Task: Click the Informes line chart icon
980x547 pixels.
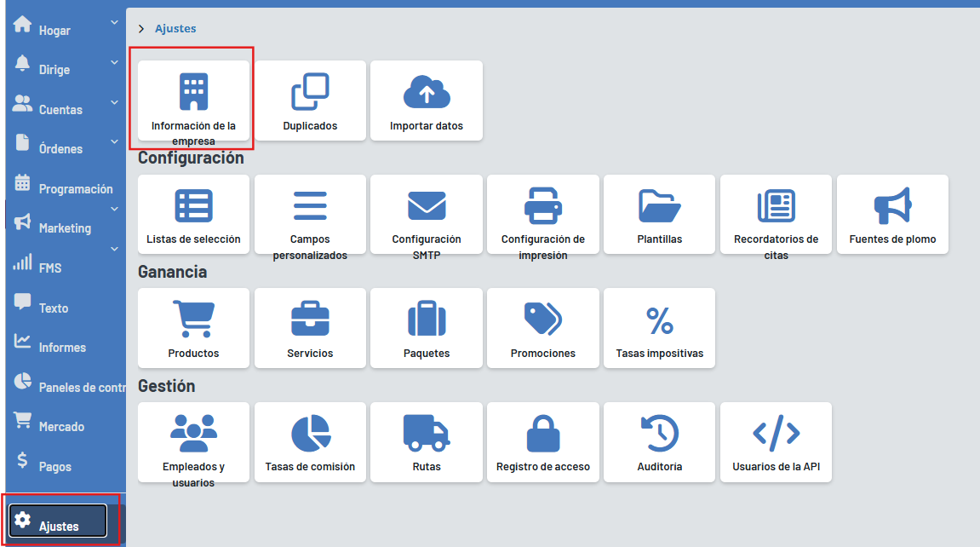Action: (x=22, y=341)
